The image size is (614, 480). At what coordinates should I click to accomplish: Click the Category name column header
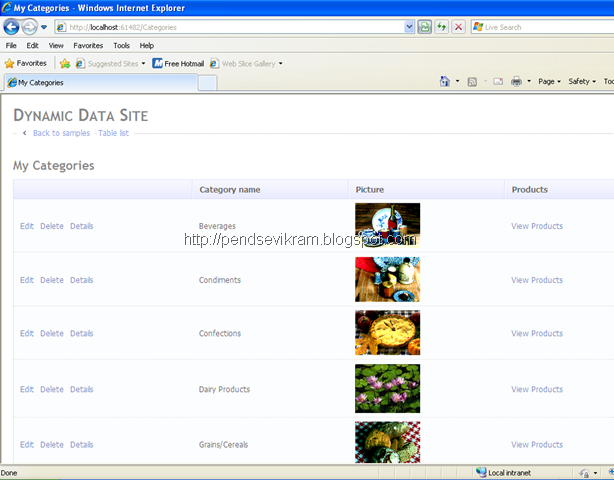(x=230, y=189)
